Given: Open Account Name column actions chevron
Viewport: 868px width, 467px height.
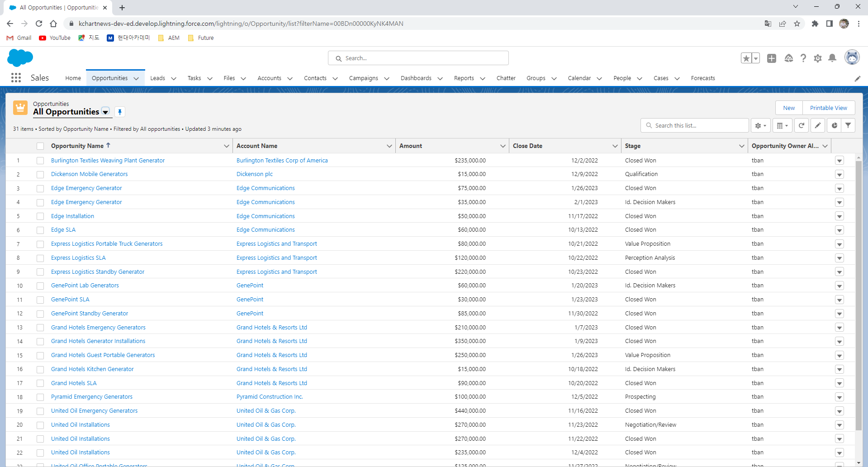Looking at the screenshot, I should (389, 146).
